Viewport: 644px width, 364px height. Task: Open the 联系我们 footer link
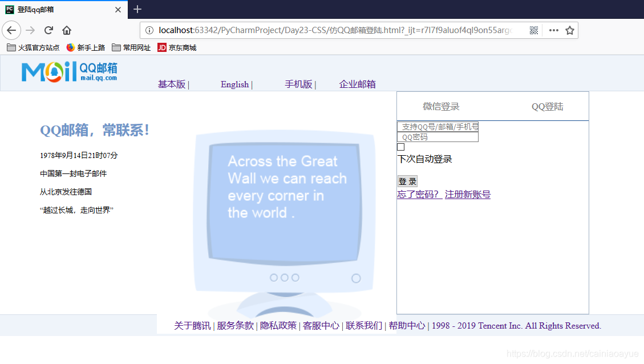click(364, 326)
